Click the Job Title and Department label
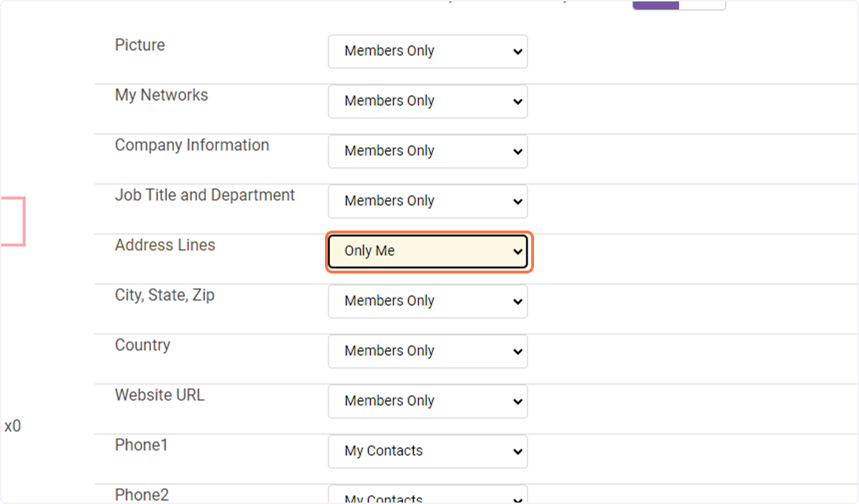859x504 pixels. pos(205,195)
